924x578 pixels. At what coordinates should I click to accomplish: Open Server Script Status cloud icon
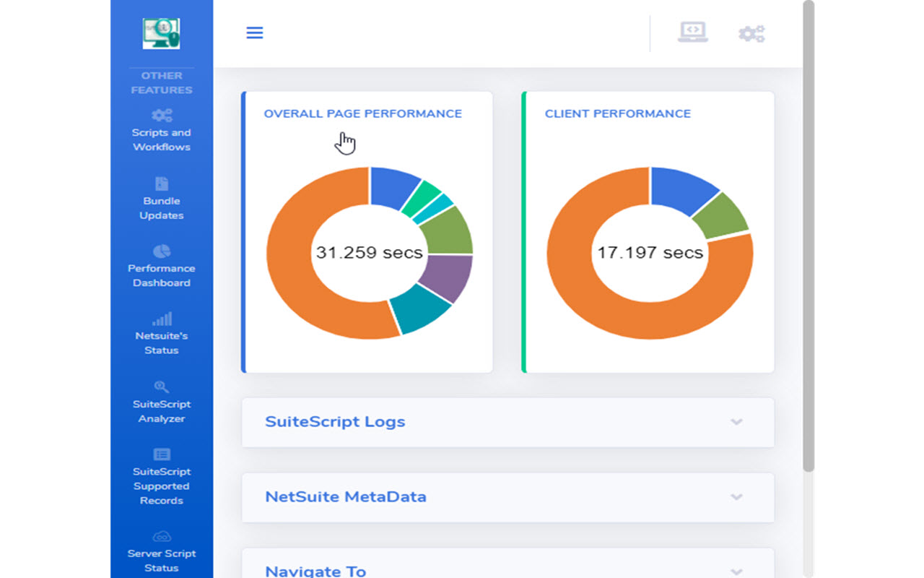(x=161, y=537)
